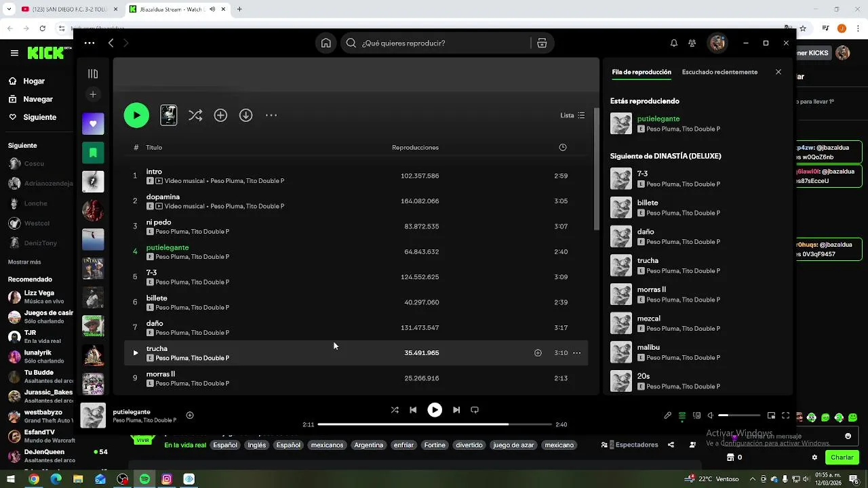Go to previous track
This screenshot has height=488, width=868.
coord(413,410)
